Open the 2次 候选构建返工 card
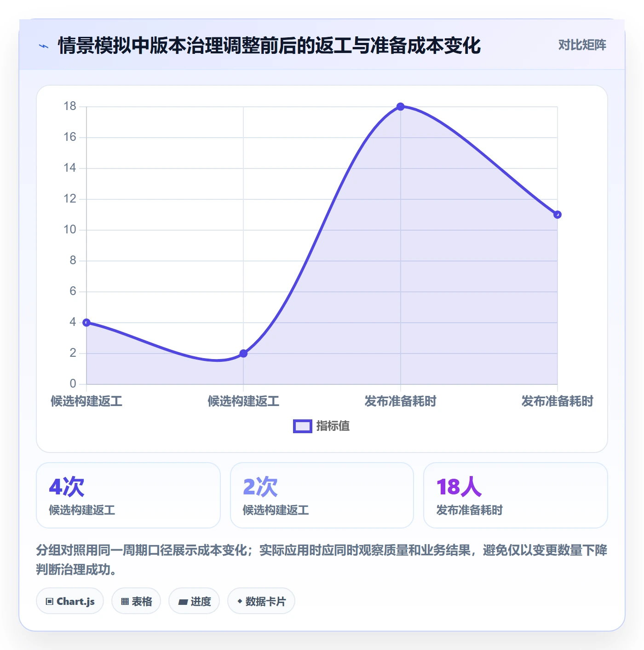Image resolution: width=644 pixels, height=650 pixels. click(x=322, y=495)
